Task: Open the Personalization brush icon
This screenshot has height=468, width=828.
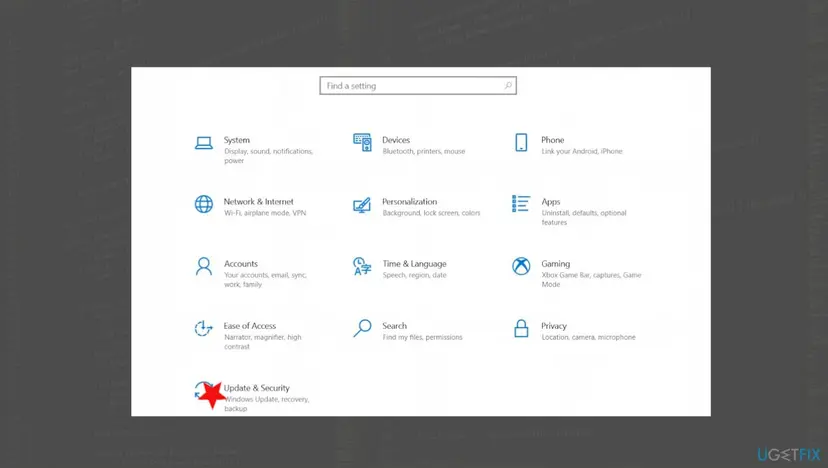Action: (x=362, y=205)
